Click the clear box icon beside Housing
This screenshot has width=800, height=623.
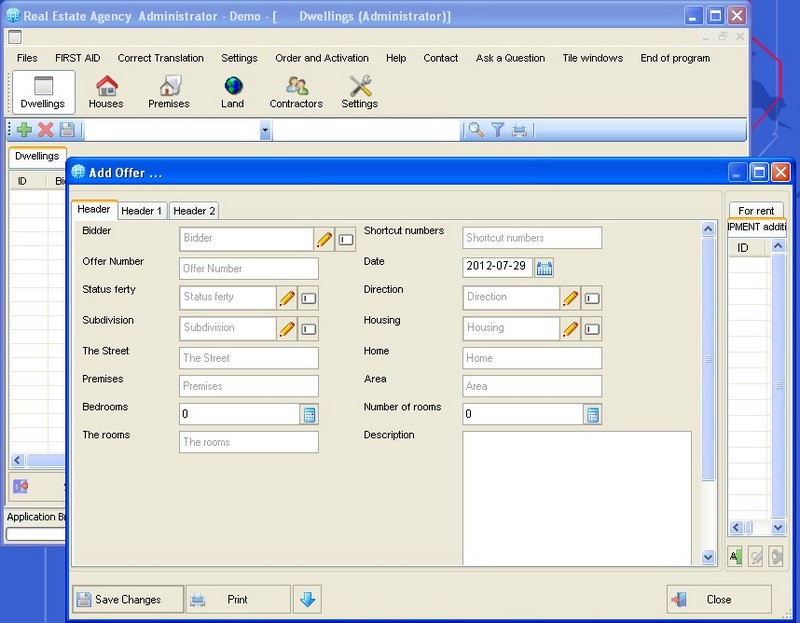[592, 329]
